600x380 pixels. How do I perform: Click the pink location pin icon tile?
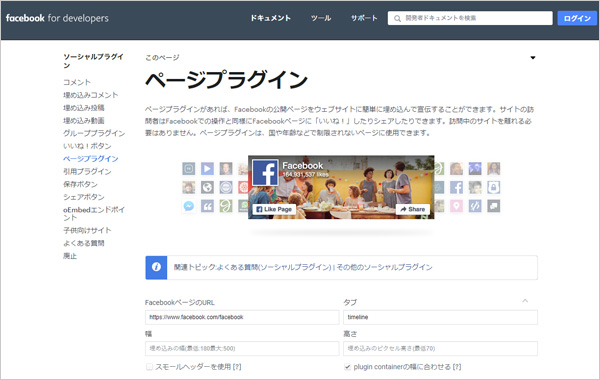[x=456, y=206]
